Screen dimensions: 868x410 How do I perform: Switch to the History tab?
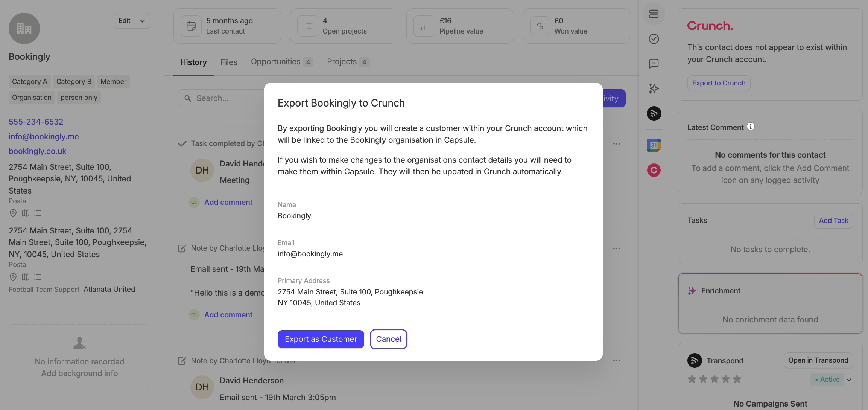pos(193,62)
